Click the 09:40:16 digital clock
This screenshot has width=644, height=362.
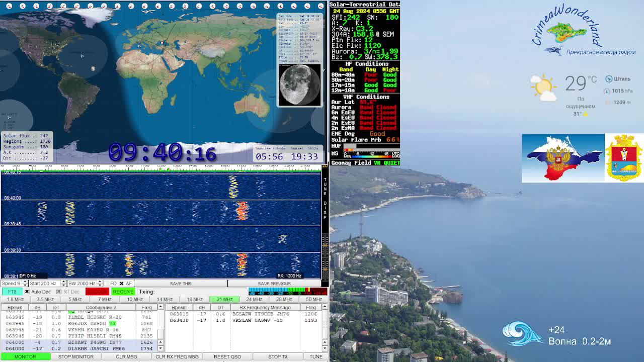pos(162,152)
